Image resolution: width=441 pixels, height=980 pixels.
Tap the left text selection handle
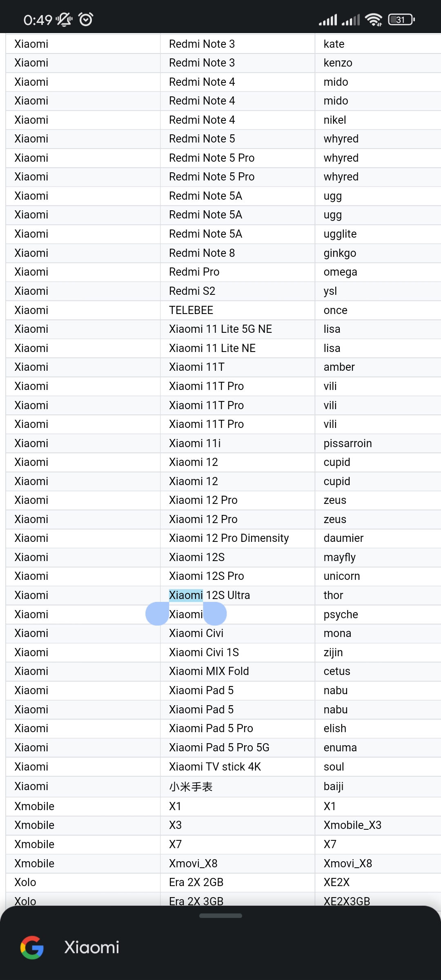coord(157,613)
